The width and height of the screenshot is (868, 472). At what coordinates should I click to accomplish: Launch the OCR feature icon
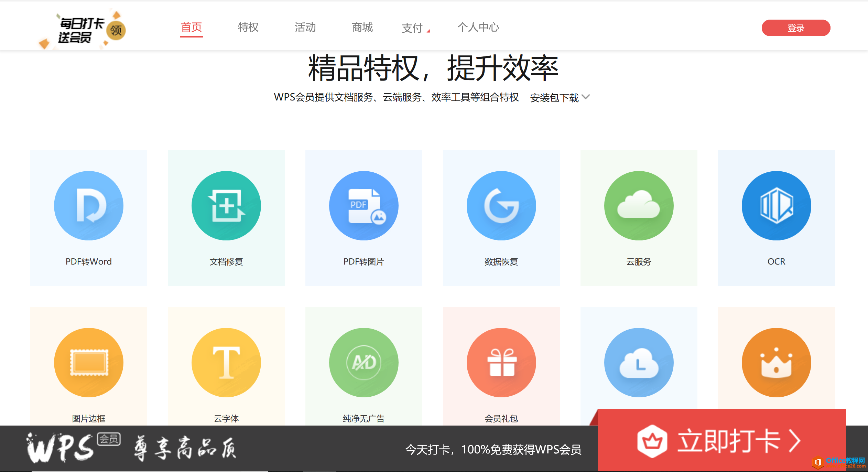[777, 206]
